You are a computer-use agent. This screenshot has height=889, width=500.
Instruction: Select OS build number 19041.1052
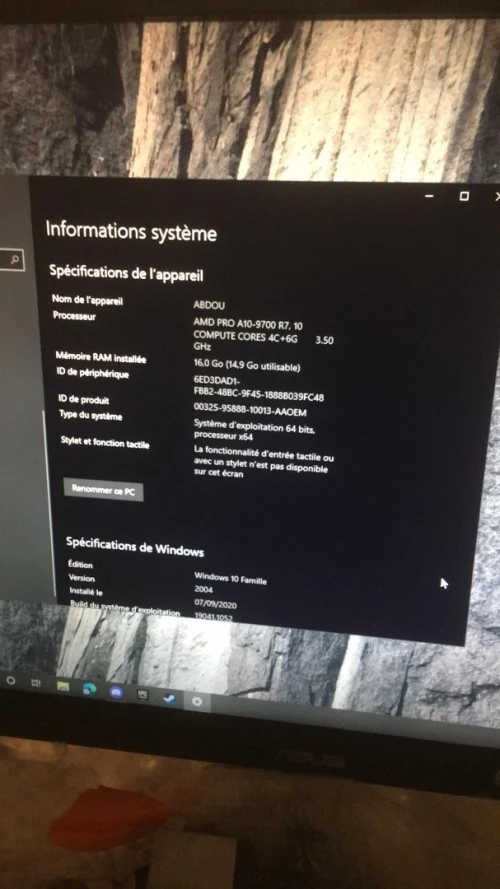tap(213, 617)
